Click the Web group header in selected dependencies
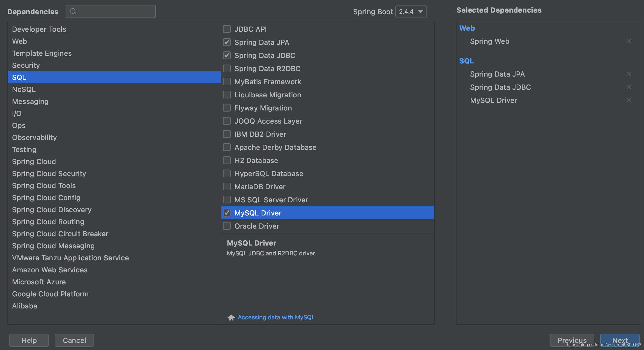This screenshot has width=644, height=350. click(x=467, y=28)
